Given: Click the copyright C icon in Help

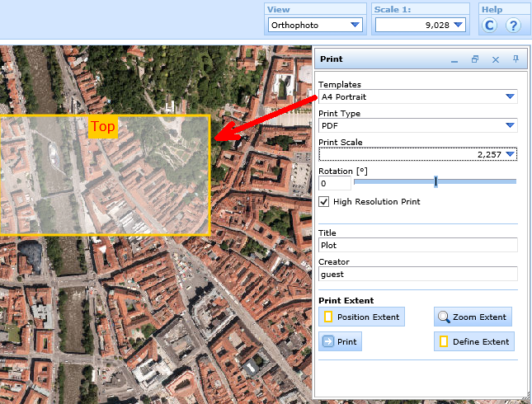Looking at the screenshot, I should tap(489, 25).
